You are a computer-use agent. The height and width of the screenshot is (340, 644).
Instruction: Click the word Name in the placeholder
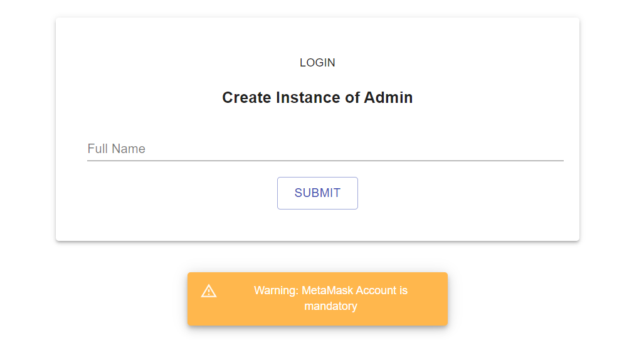click(x=129, y=149)
